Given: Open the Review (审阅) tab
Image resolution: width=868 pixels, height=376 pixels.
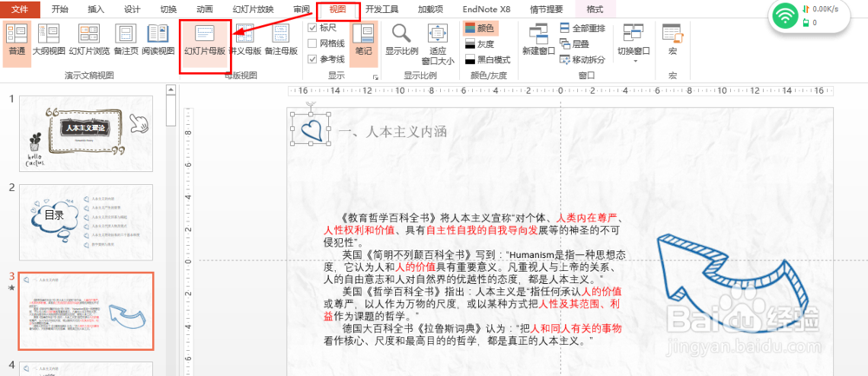Looking at the screenshot, I should pos(302,9).
